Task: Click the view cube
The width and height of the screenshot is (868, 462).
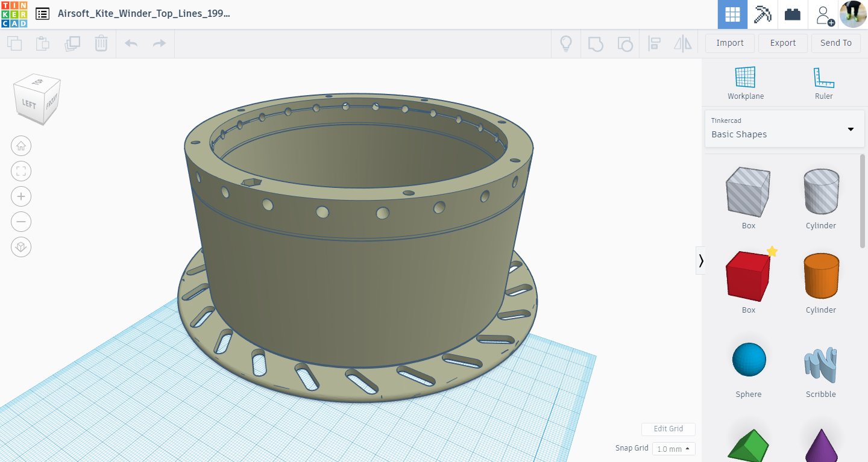Action: [37, 99]
